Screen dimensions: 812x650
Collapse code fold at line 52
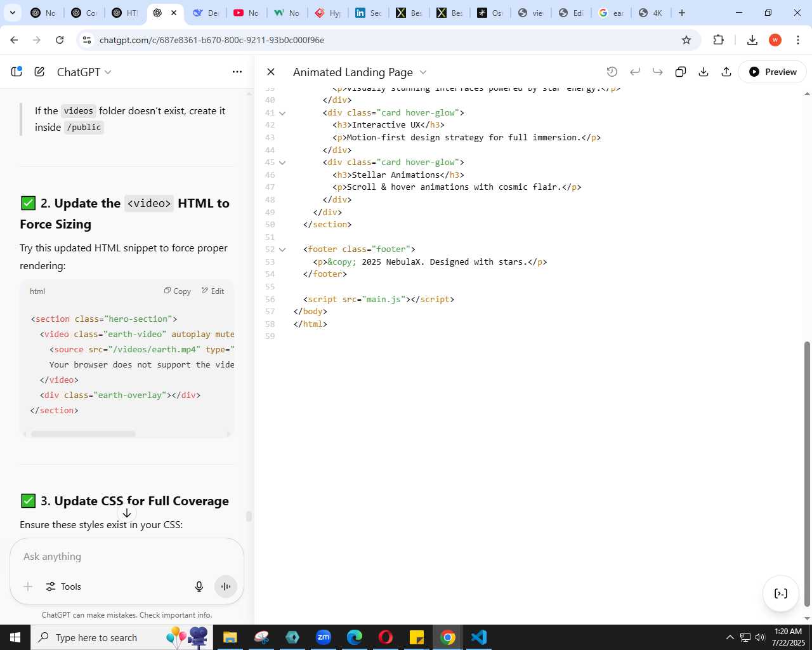click(x=282, y=249)
